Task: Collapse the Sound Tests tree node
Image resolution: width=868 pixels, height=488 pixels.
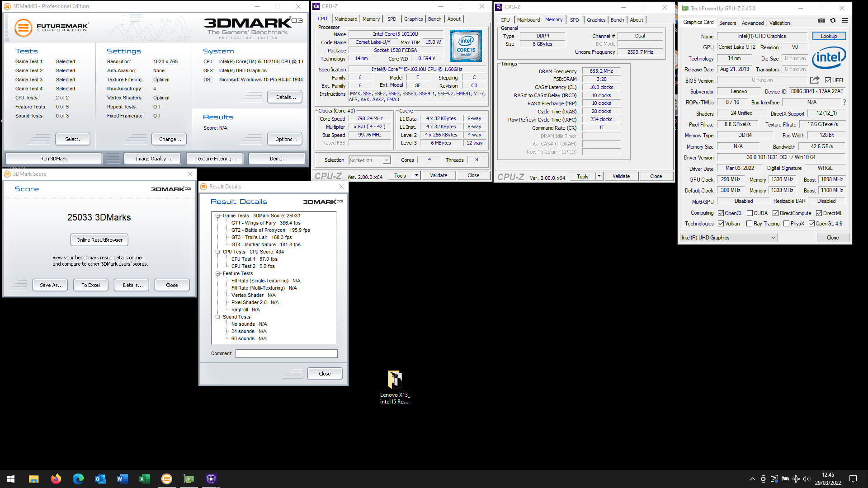Action: (x=217, y=317)
